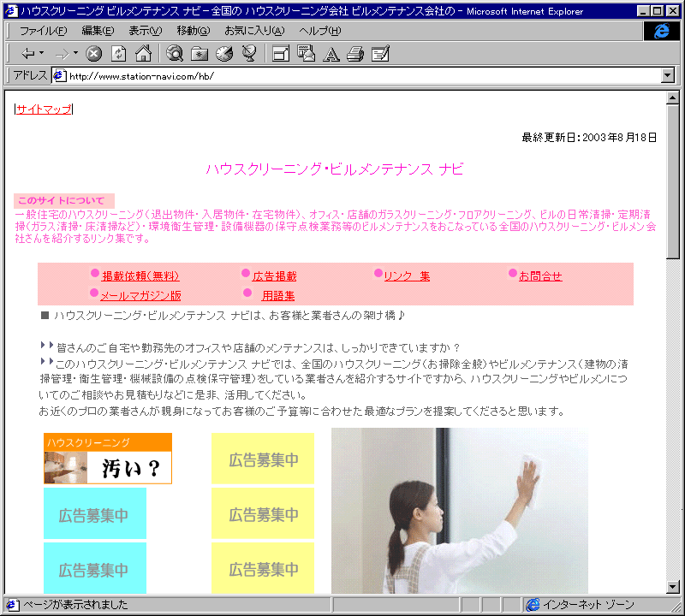Open the Back history dropdown arrow

coord(41,53)
